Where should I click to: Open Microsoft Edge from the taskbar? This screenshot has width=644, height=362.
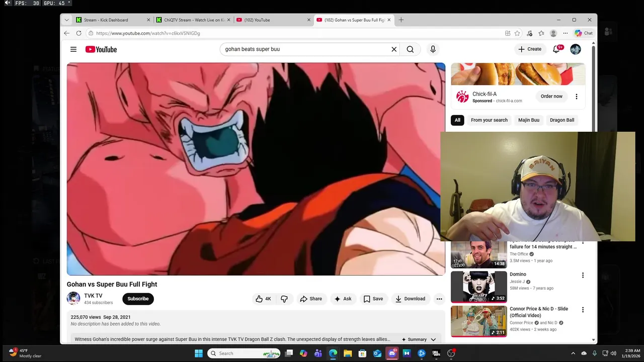333,353
